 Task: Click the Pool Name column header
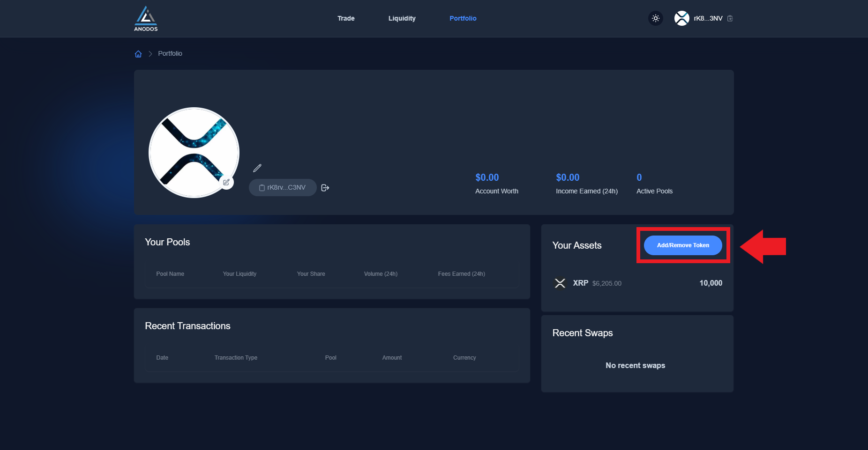170,274
